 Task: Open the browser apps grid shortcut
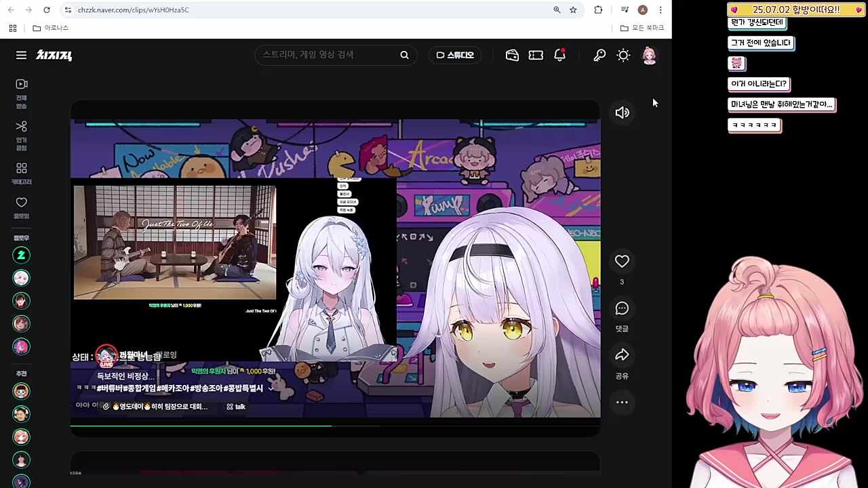[12, 28]
